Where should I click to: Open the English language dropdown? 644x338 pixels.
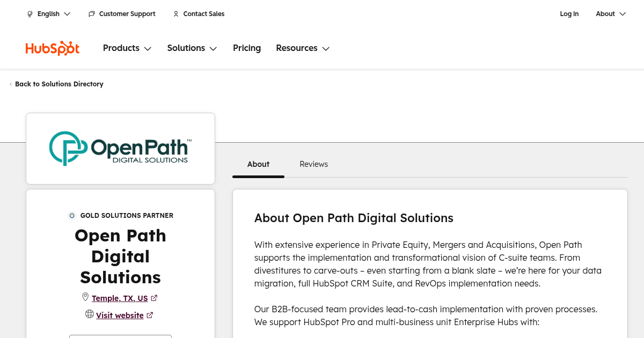click(49, 14)
